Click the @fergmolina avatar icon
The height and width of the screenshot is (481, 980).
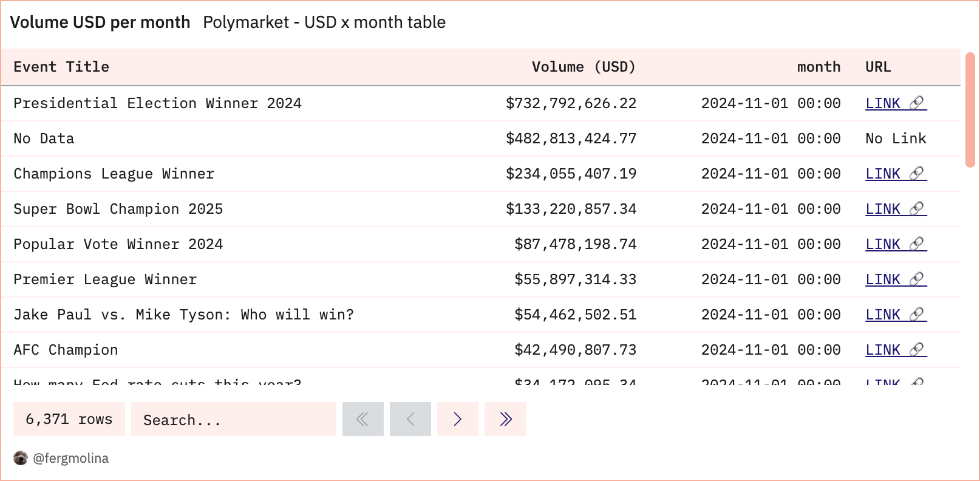(21, 458)
